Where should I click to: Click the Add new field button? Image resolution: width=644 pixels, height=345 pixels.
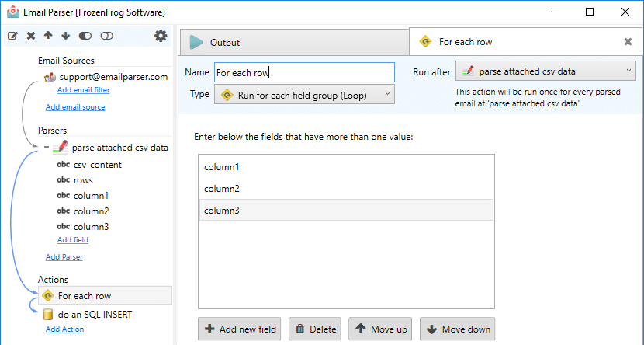(x=240, y=329)
